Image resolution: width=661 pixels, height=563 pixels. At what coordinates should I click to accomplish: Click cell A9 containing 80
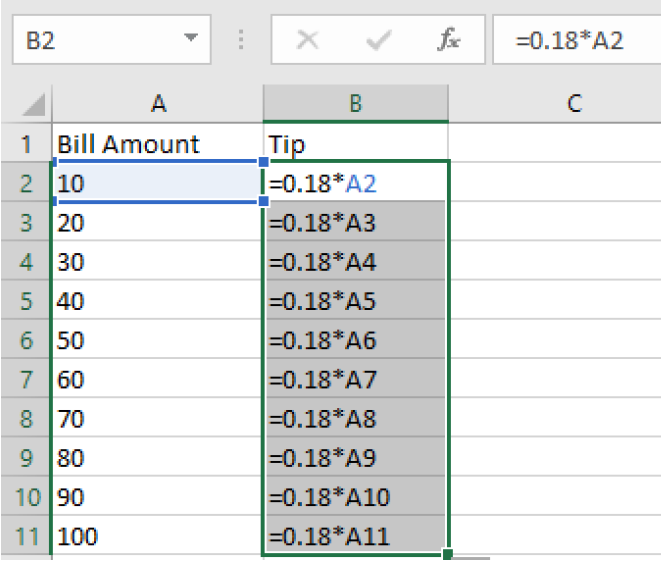pos(158,457)
